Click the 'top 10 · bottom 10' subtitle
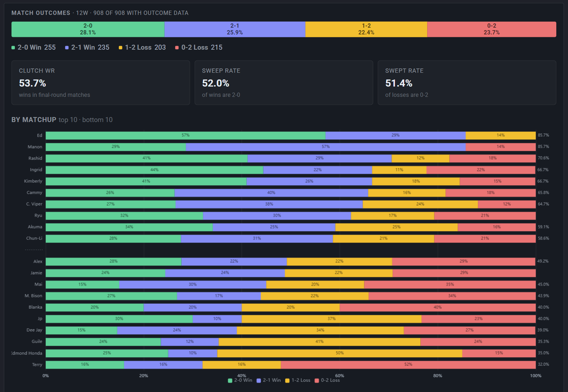Image resolution: width=568 pixels, height=392 pixels. click(x=86, y=120)
